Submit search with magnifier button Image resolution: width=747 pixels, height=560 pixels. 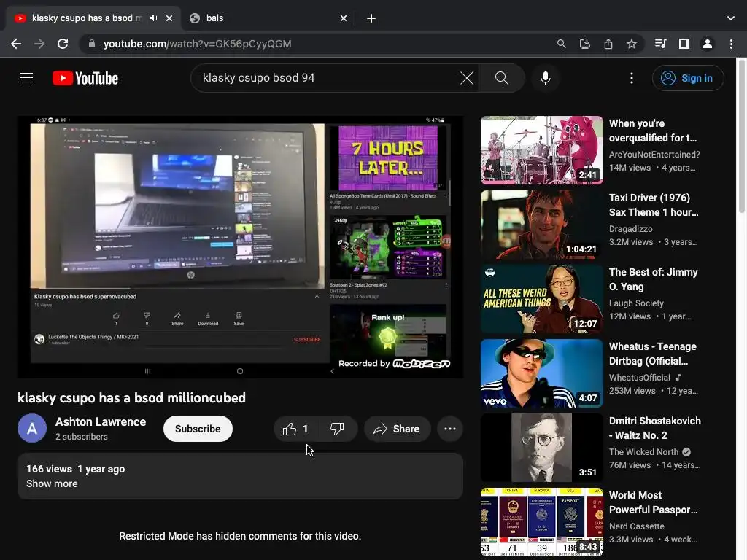coord(502,77)
